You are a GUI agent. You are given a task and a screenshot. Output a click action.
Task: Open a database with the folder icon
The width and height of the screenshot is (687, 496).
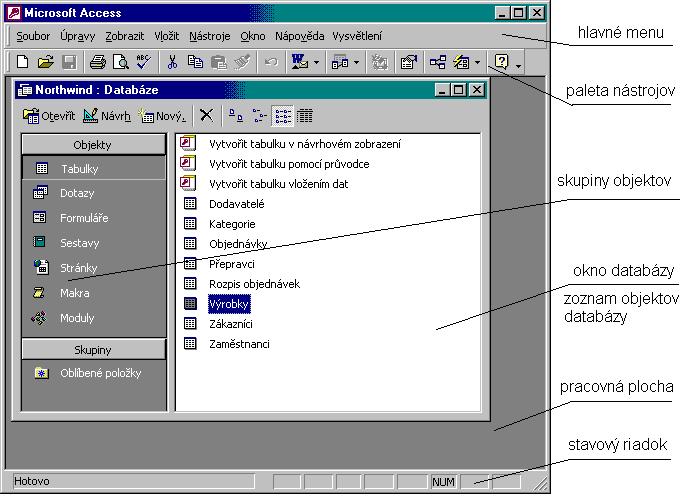(x=46, y=62)
